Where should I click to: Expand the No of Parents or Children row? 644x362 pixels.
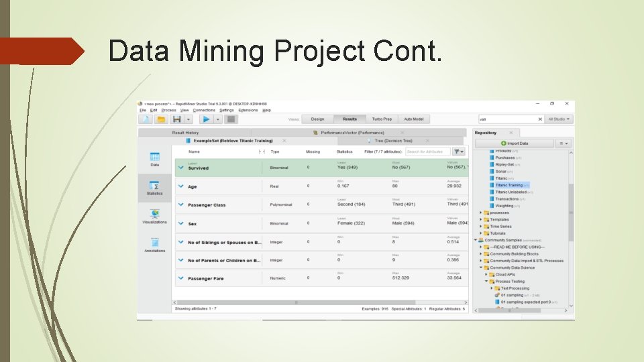pos(180,260)
